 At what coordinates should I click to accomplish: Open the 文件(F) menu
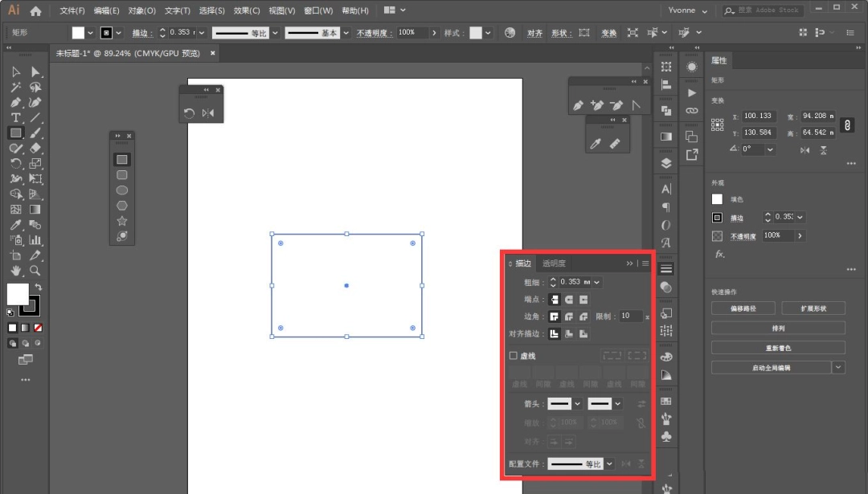coord(72,10)
